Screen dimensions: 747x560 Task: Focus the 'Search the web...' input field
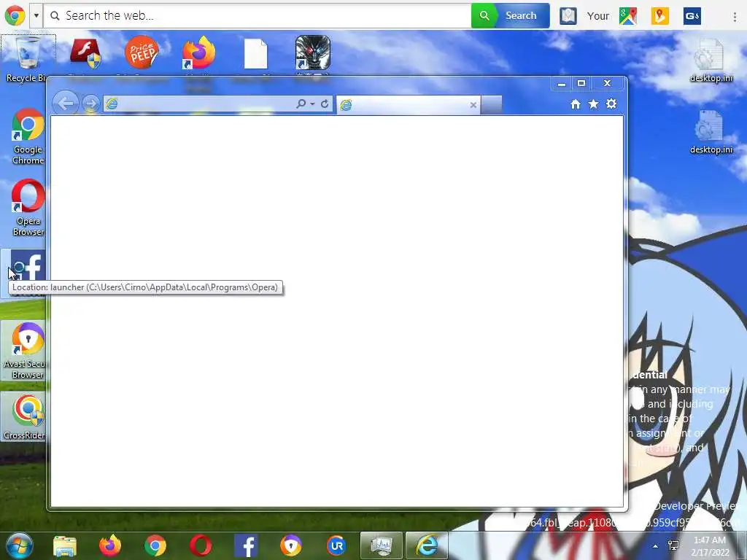tap(258, 16)
